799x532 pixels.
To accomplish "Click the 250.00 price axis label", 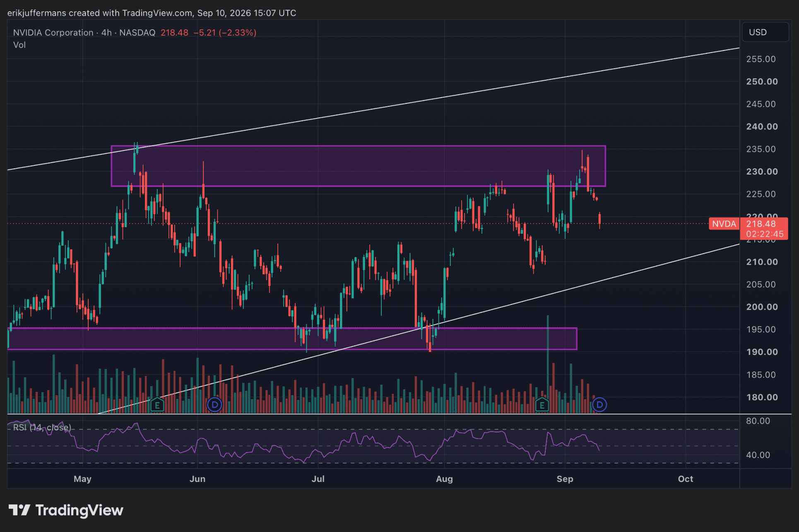I will click(762, 81).
